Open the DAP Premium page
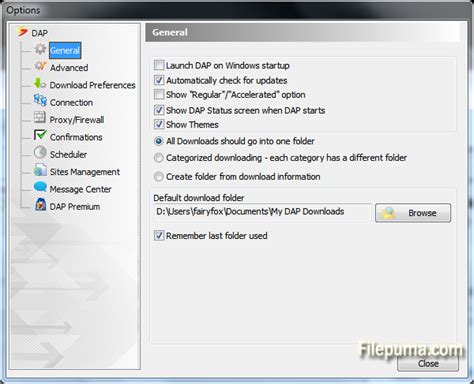This screenshot has height=384, width=474. click(x=75, y=206)
